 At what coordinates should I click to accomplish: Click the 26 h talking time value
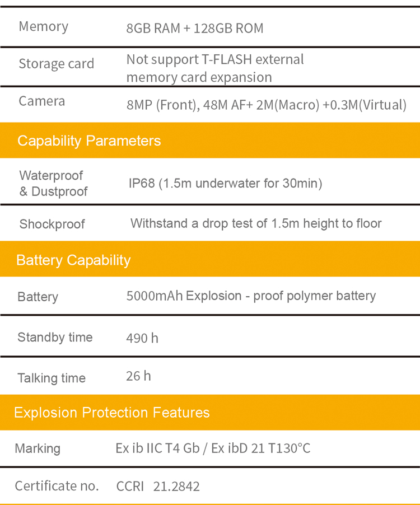(138, 376)
